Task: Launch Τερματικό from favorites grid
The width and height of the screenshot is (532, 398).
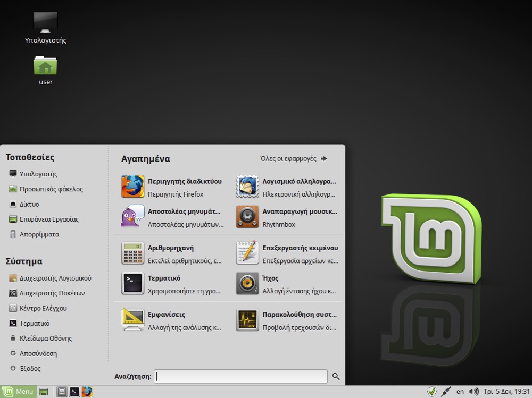Action: point(172,284)
